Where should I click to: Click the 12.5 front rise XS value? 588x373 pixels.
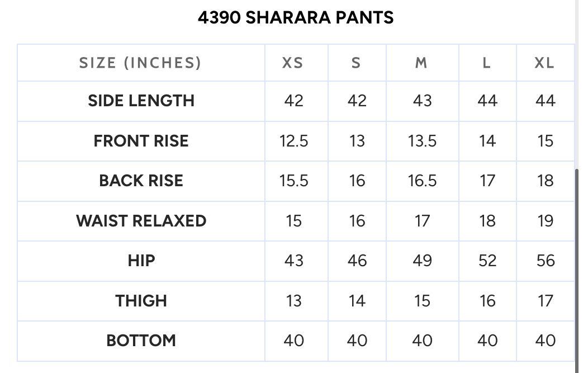293,141
